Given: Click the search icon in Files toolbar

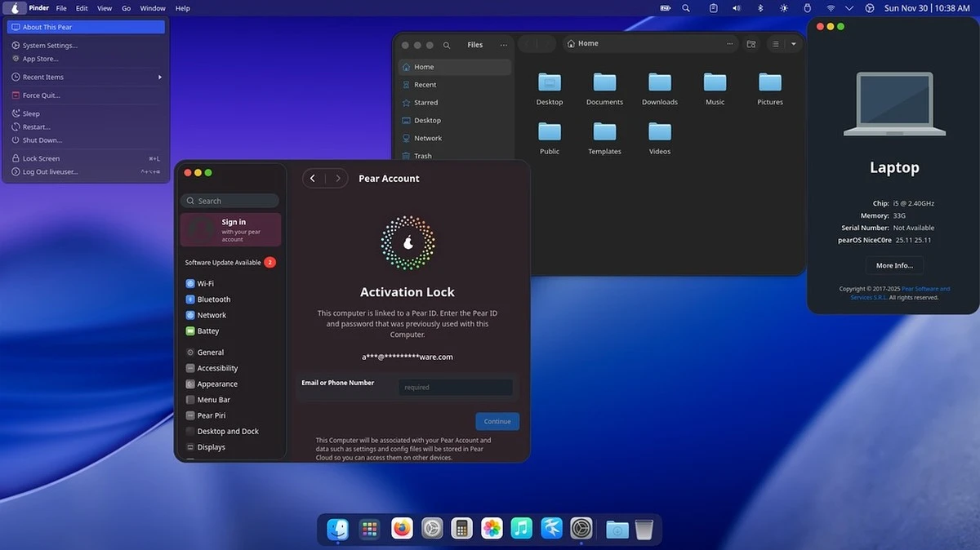Looking at the screenshot, I should pos(446,45).
